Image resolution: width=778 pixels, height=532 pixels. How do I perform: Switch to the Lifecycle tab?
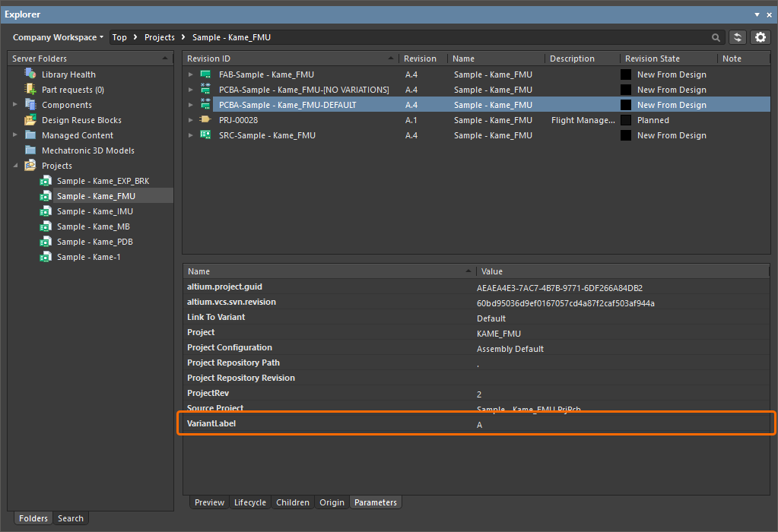(x=249, y=502)
